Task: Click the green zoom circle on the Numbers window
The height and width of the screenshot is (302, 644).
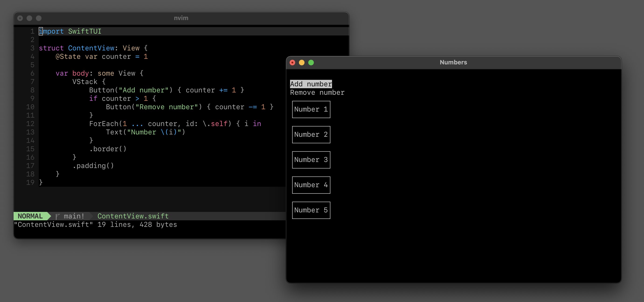Action: tap(311, 63)
